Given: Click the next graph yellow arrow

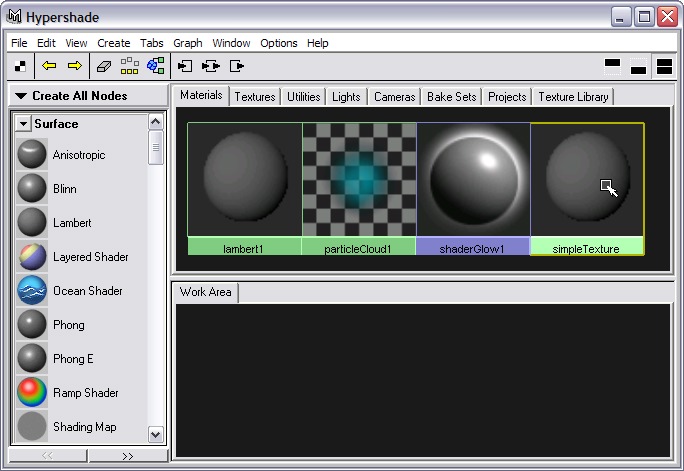Looking at the screenshot, I should click(74, 66).
